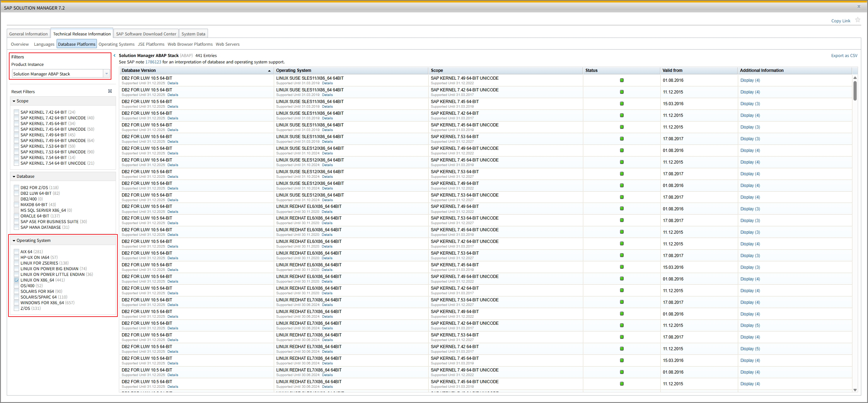Check SAP KERNEL 7.53 64-BIT UNICODE filter
The image size is (868, 403).
point(16,152)
